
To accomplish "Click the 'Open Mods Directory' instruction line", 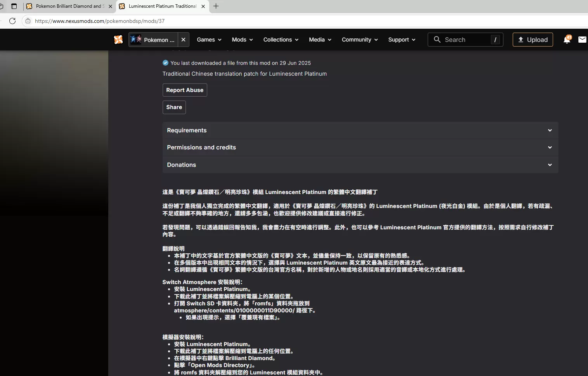I will click(215, 365).
